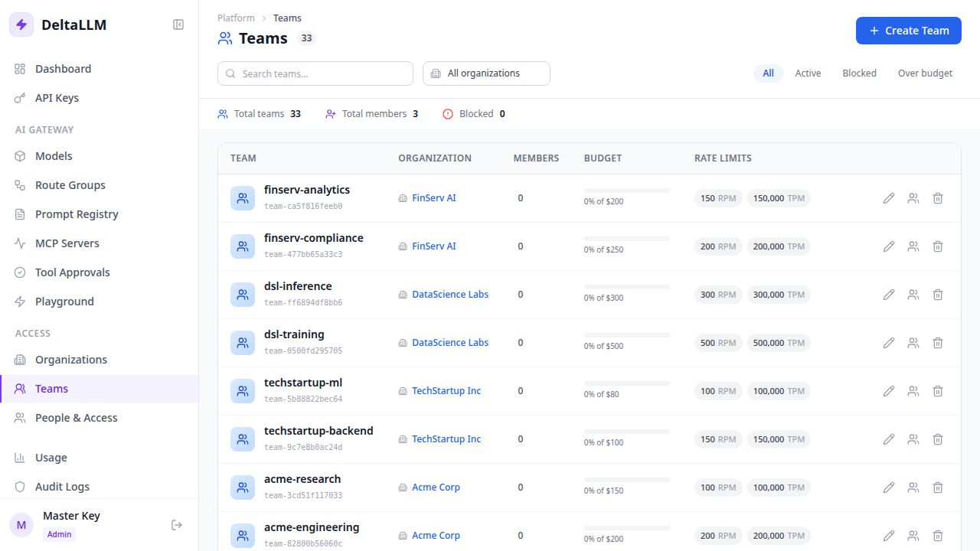The image size is (980, 551).
Task: Click the Total members stat
Action: tap(372, 114)
